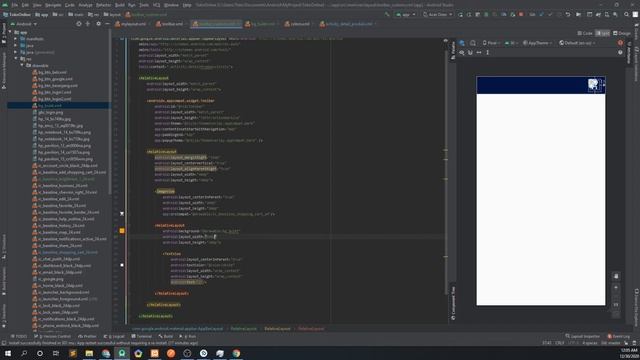Click the design surface layers icon
This screenshot has width=640, height=360.
(x=462, y=43)
